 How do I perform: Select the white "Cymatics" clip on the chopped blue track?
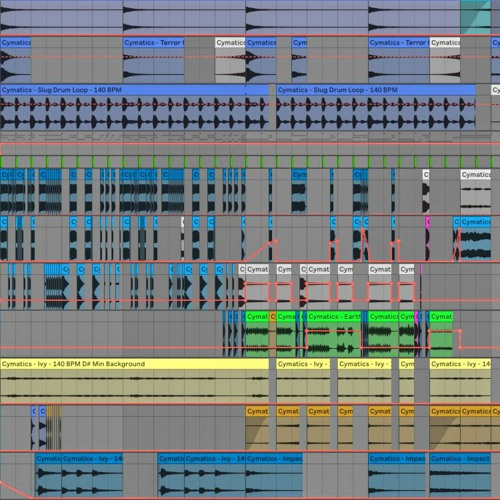[476, 192]
